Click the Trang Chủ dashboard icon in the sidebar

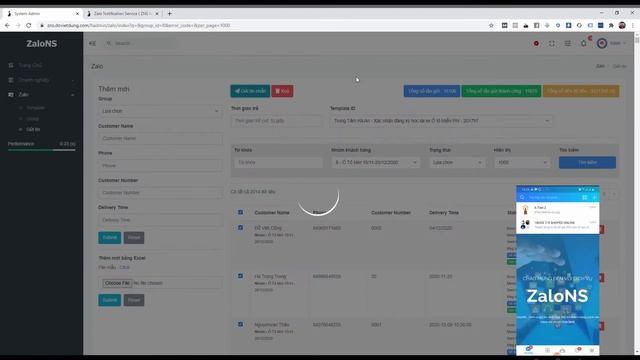11,65
